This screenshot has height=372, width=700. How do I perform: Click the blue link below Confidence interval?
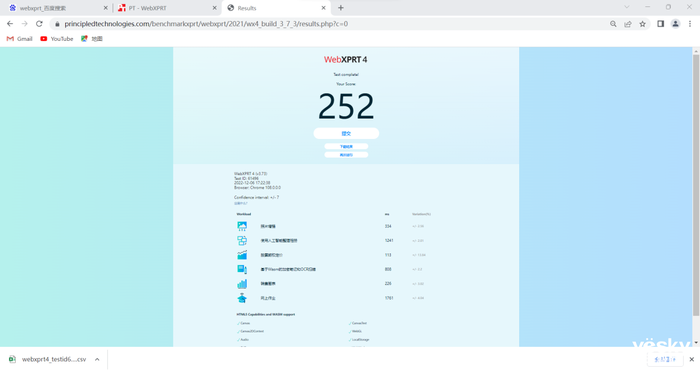[x=241, y=204]
